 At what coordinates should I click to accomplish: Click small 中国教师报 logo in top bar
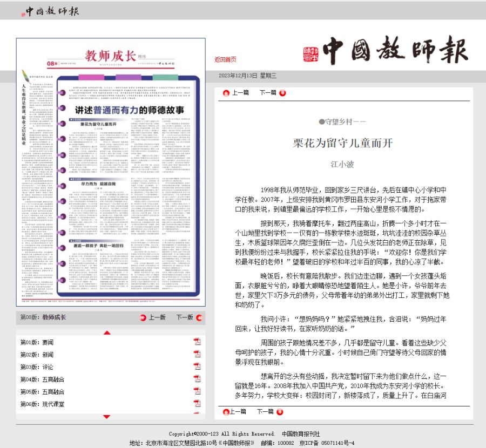[x=50, y=11]
